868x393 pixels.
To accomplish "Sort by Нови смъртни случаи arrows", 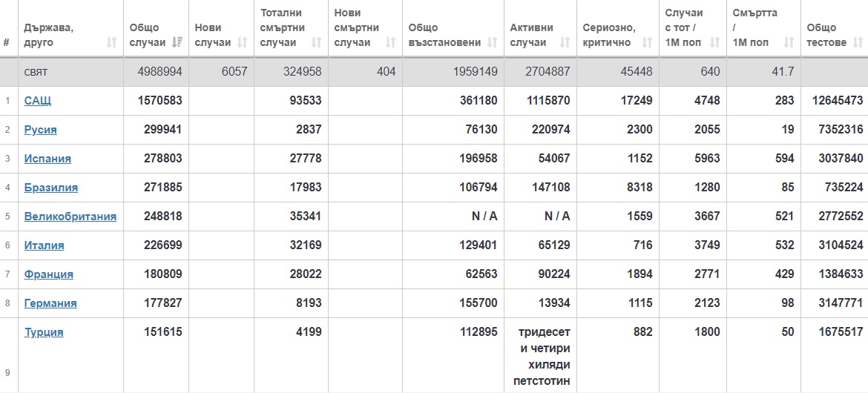I will (x=390, y=42).
